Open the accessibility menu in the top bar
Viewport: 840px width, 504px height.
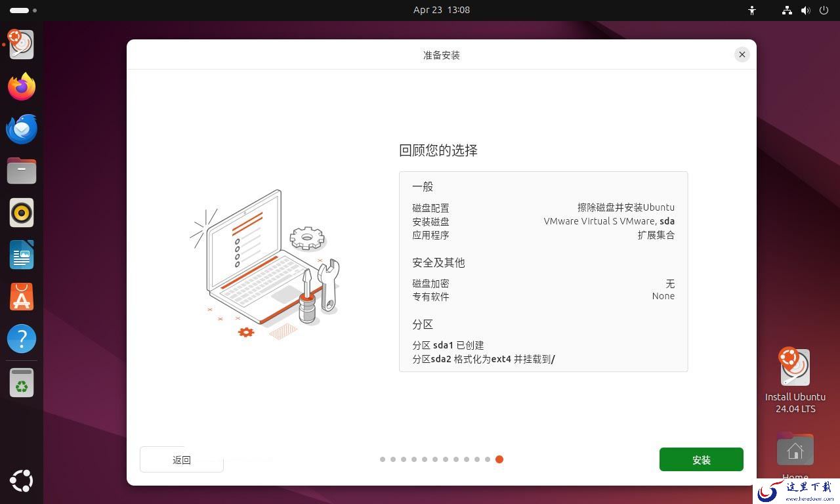752,10
